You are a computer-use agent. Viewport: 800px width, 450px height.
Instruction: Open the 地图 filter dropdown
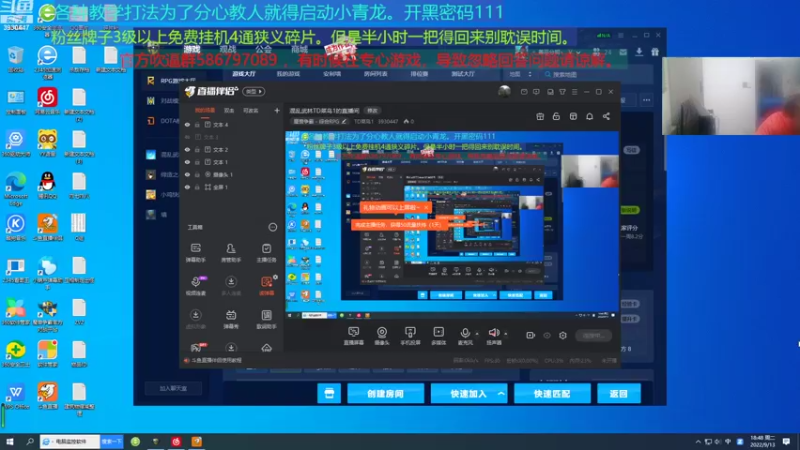tap(520, 74)
